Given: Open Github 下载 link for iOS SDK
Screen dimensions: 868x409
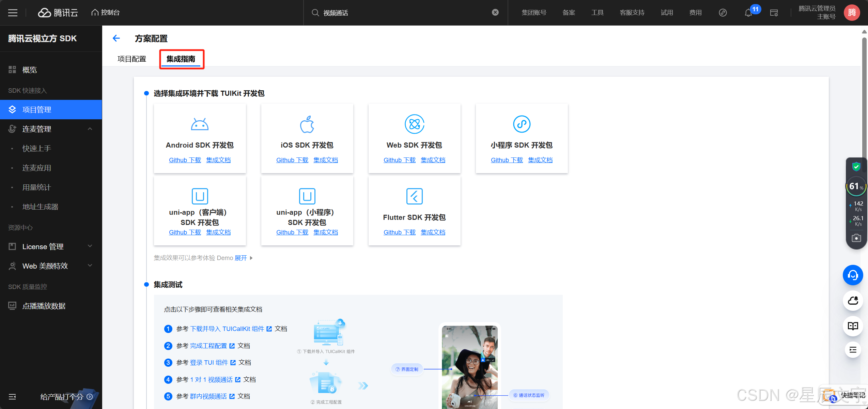Looking at the screenshot, I should click(x=292, y=160).
